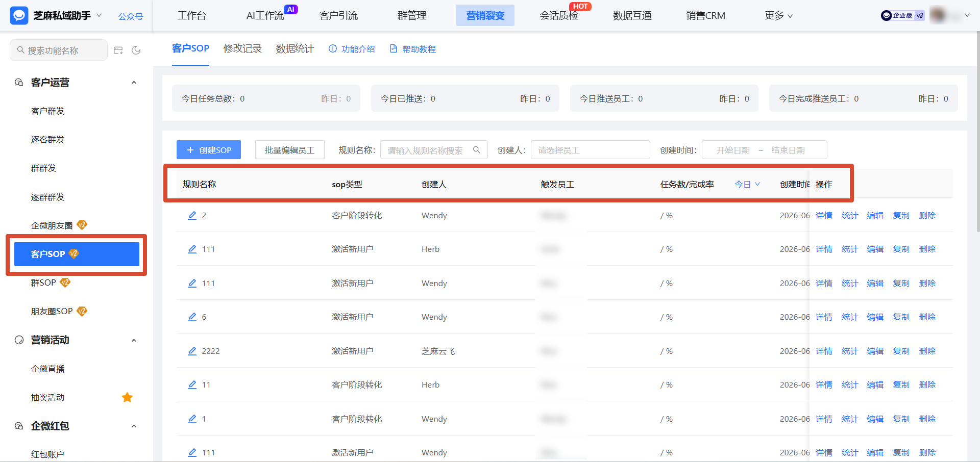The width and height of the screenshot is (980, 462).
Task: Collapse the 企微红包 sidebar section
Action: click(x=134, y=426)
